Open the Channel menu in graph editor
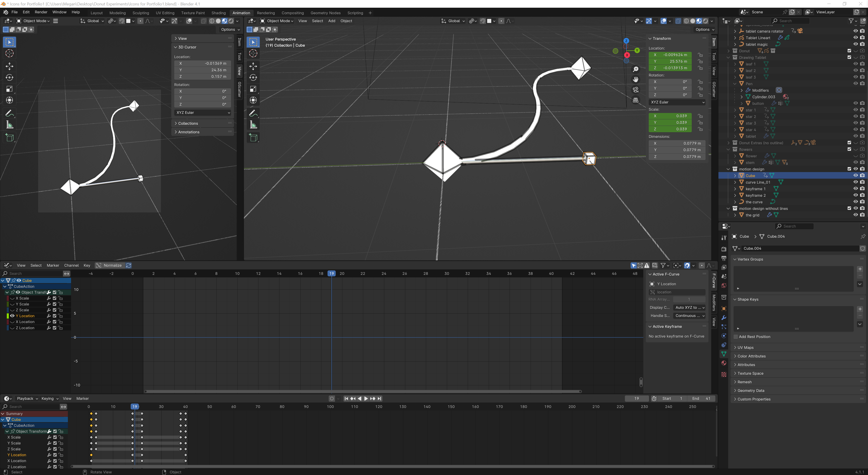The width and height of the screenshot is (868, 475). (x=72, y=265)
